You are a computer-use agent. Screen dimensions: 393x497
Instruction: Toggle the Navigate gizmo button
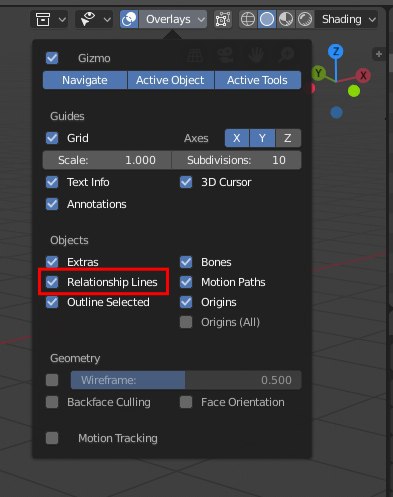click(x=85, y=80)
